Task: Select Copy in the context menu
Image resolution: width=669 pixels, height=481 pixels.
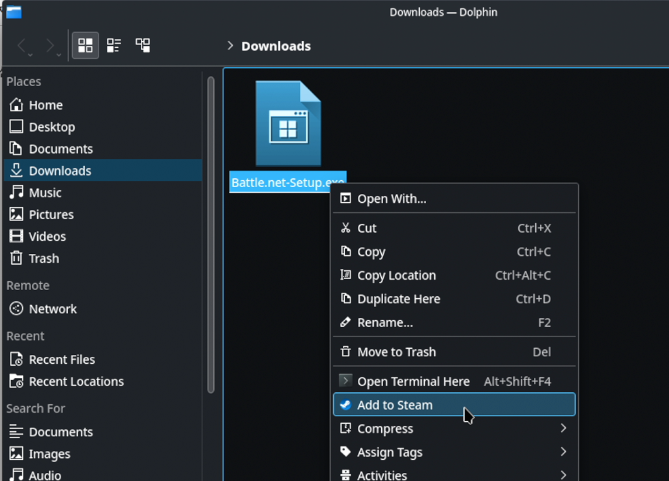Action: click(454, 252)
